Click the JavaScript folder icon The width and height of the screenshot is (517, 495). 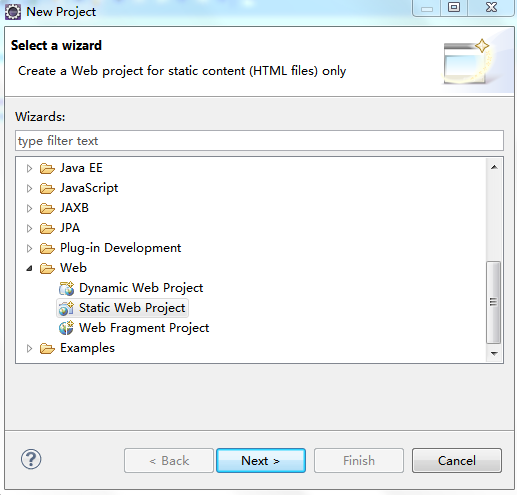(x=47, y=188)
